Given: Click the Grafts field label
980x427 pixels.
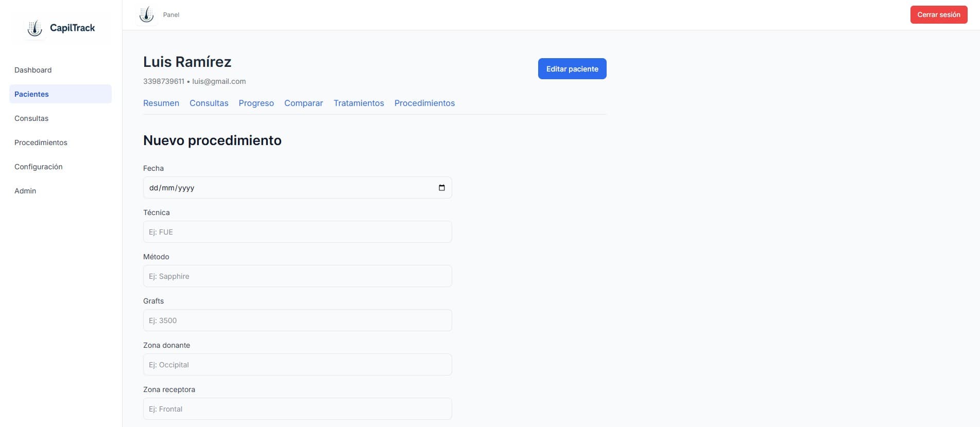Looking at the screenshot, I should tap(153, 301).
